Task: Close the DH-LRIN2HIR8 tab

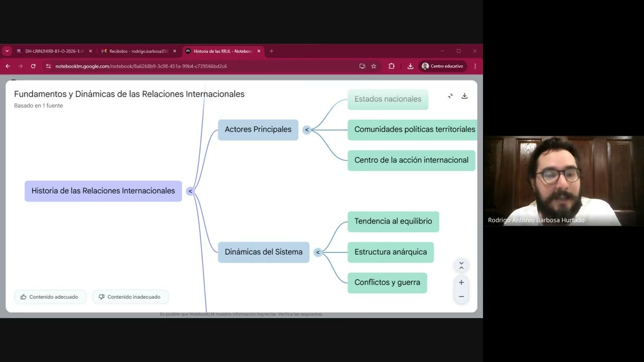Action: tap(91, 51)
